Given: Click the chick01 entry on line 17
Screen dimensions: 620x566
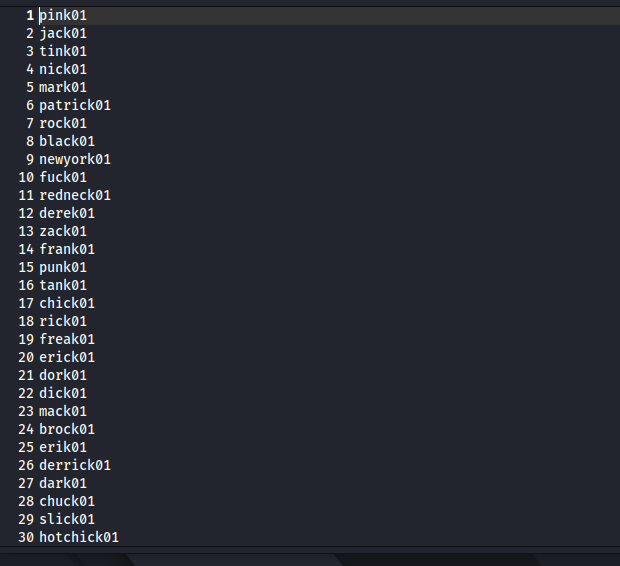Looking at the screenshot, I should (67, 303).
